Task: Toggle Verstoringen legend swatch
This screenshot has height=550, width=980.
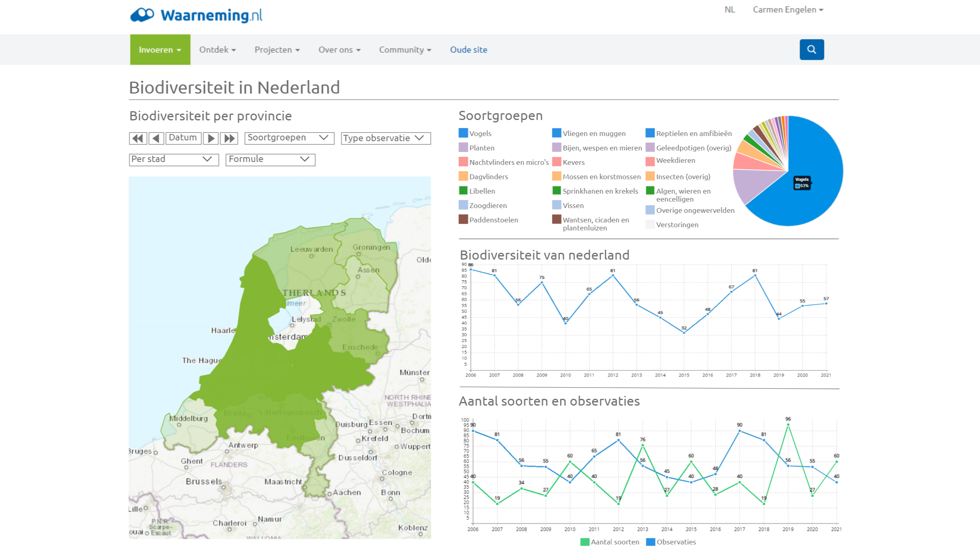Action: 650,224
